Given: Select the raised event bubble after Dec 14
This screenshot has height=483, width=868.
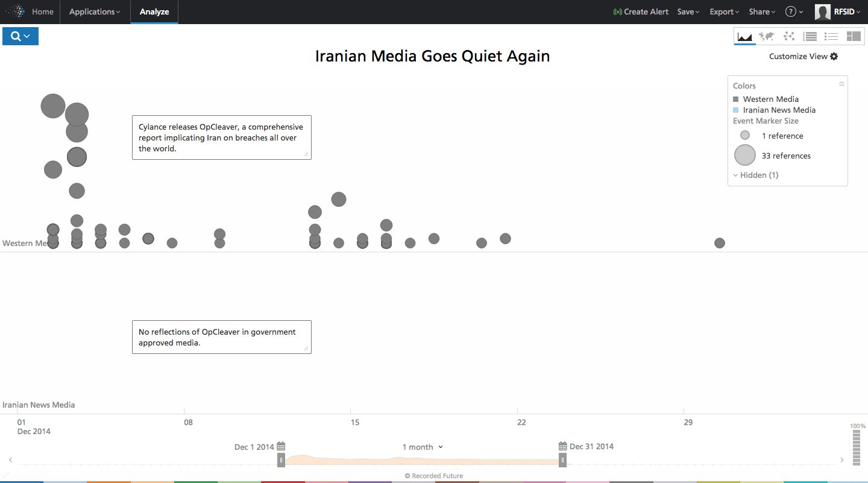Looking at the screenshot, I should point(339,200).
